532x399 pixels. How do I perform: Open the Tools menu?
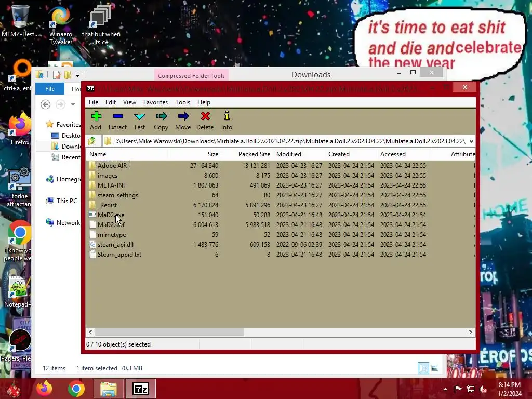point(182,102)
